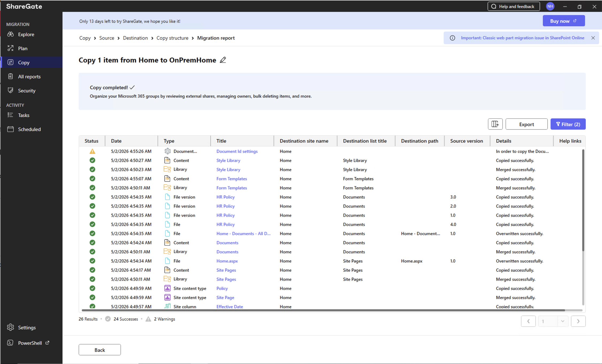Sort by Date column header
This screenshot has width=602, height=364.
(131, 141)
